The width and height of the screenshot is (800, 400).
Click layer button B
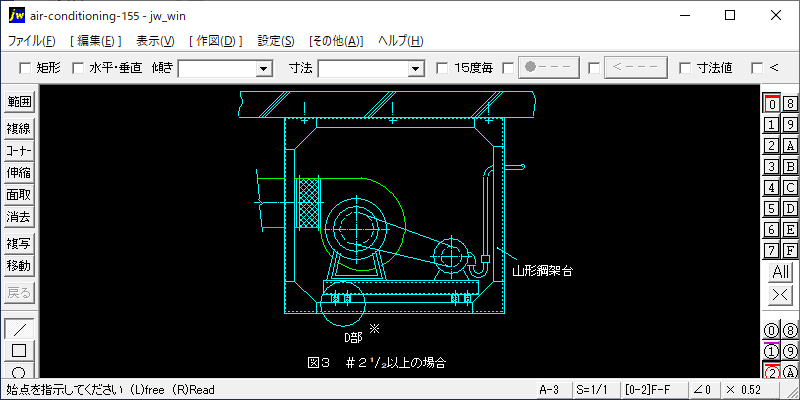790,166
